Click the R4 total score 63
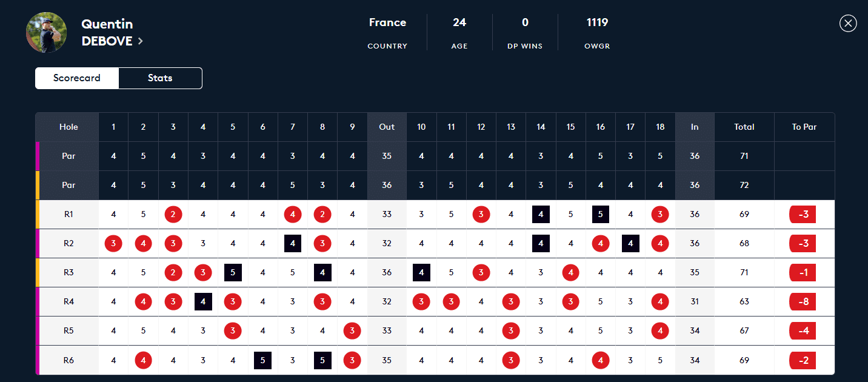The width and height of the screenshot is (868, 382). [x=744, y=302]
